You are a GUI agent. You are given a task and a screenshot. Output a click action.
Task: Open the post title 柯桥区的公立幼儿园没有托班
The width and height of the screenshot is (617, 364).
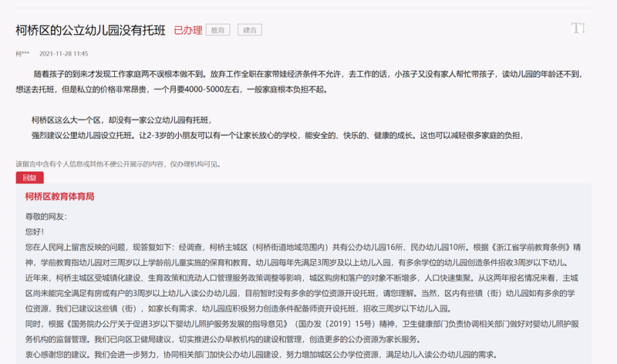click(x=90, y=30)
